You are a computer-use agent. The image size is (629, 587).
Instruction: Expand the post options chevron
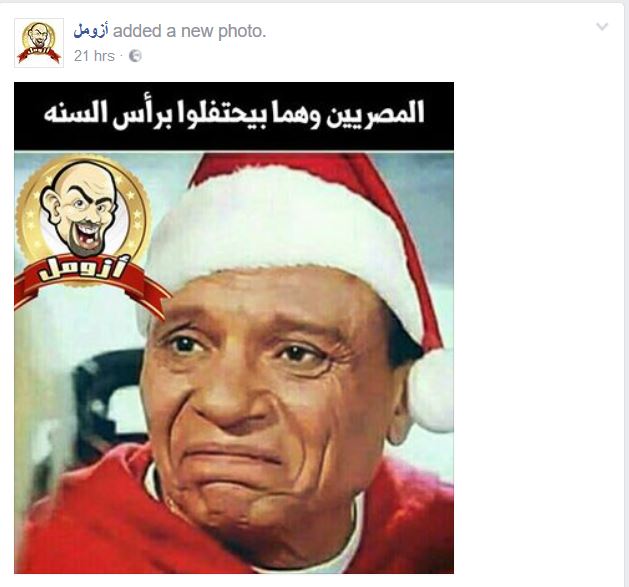click(602, 27)
